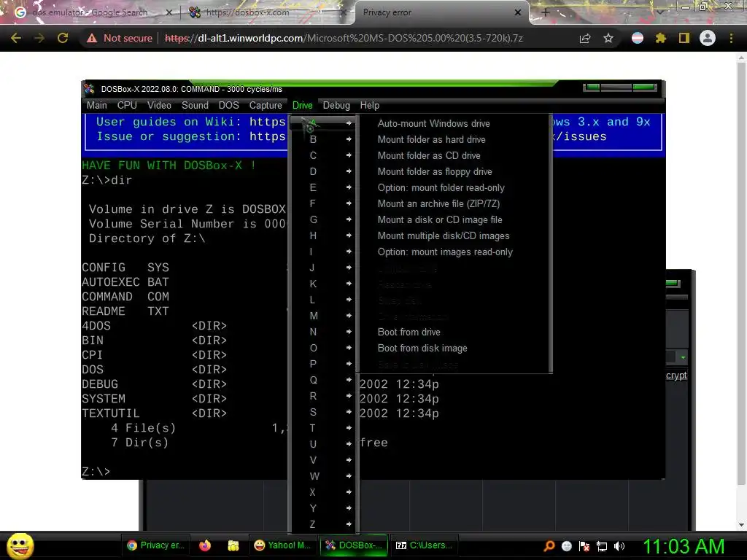Click the flag notification tray icon
The height and width of the screenshot is (560, 747).
coord(584,546)
